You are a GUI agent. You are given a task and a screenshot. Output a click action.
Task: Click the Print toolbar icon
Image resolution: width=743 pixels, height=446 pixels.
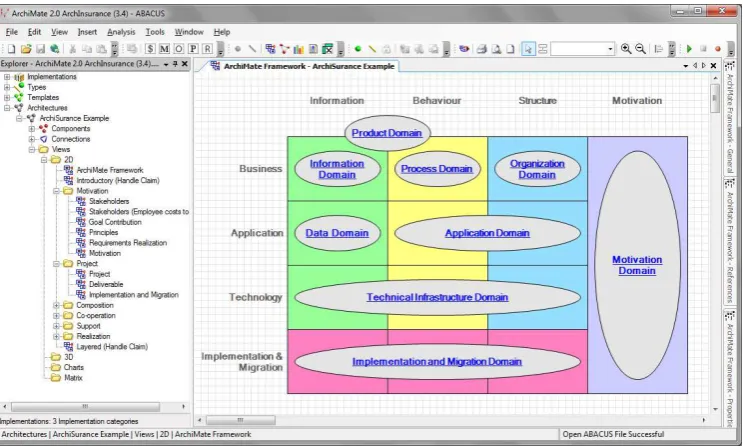[x=482, y=49]
